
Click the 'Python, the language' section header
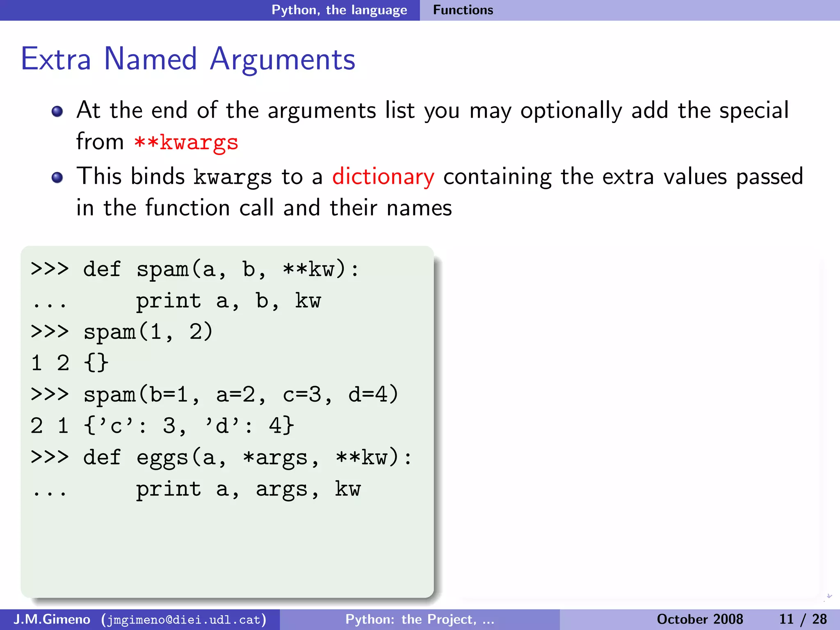tap(339, 10)
